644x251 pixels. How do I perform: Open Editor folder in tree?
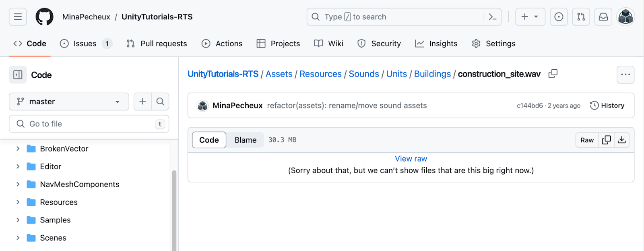click(x=50, y=166)
